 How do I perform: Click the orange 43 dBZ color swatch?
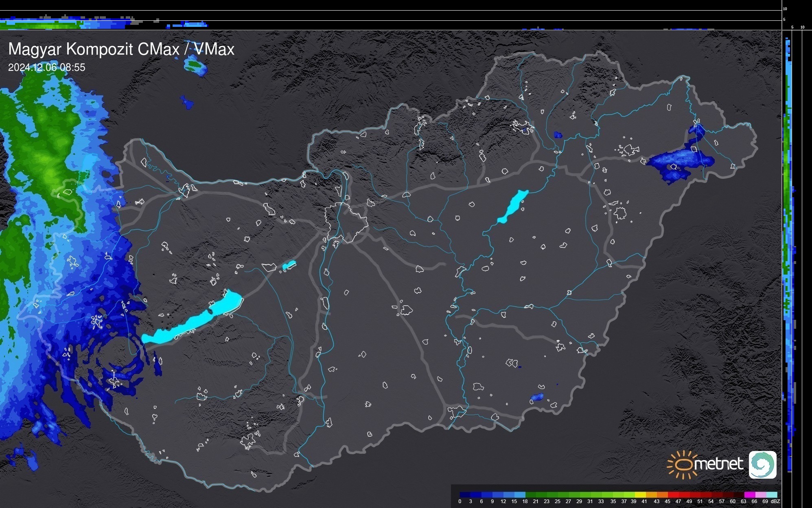pyautogui.click(x=662, y=495)
